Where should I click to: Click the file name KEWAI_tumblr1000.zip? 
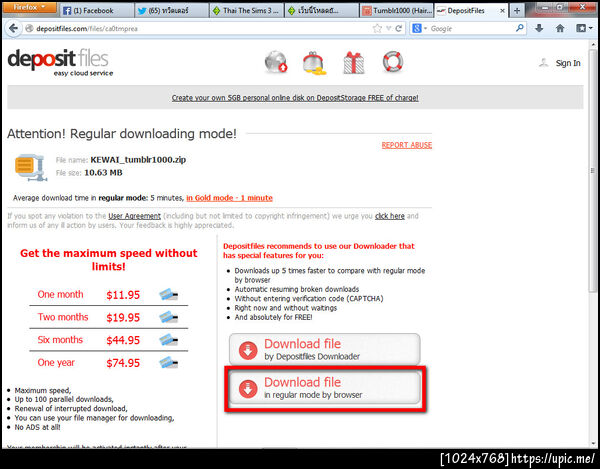tap(138, 160)
